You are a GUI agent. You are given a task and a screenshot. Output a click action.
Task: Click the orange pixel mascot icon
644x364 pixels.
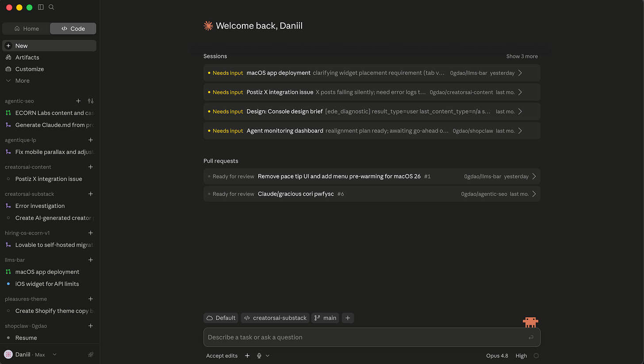click(x=530, y=322)
